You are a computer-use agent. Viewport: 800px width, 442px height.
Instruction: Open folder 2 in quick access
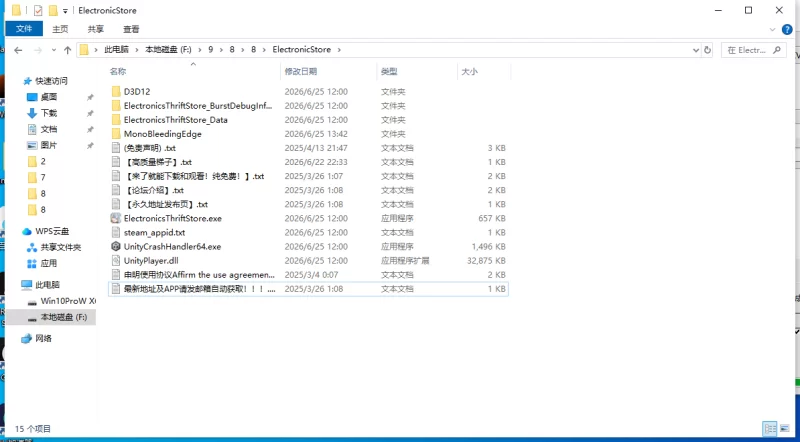point(37,162)
